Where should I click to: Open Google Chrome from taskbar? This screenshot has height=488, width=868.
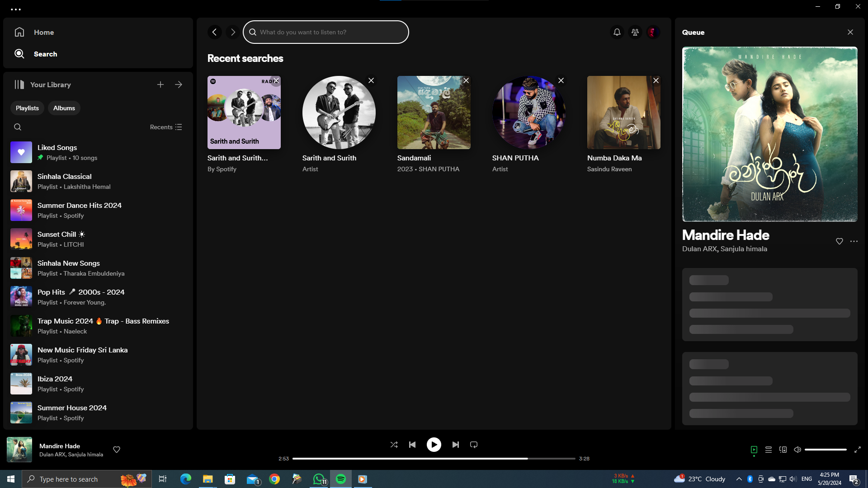(274, 479)
